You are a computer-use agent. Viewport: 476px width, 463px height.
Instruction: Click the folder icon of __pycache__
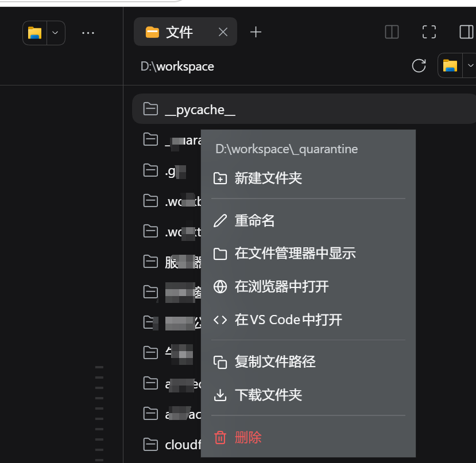[150, 109]
